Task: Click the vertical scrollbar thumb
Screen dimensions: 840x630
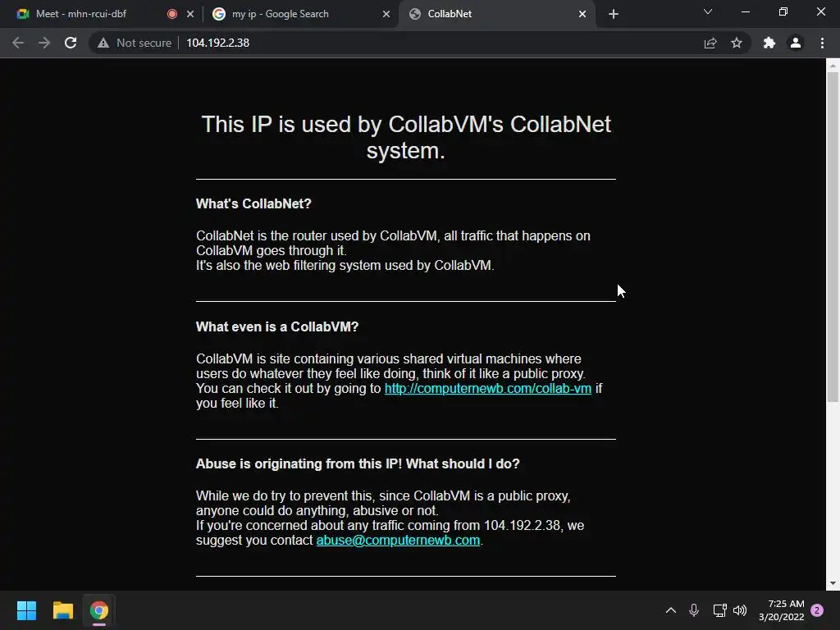Action: [x=833, y=237]
